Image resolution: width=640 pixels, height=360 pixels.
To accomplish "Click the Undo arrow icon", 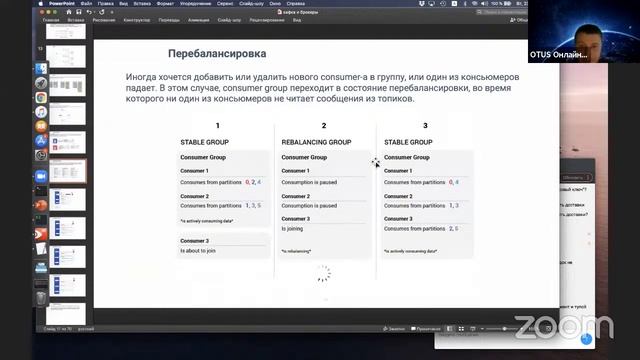I will [x=89, y=12].
